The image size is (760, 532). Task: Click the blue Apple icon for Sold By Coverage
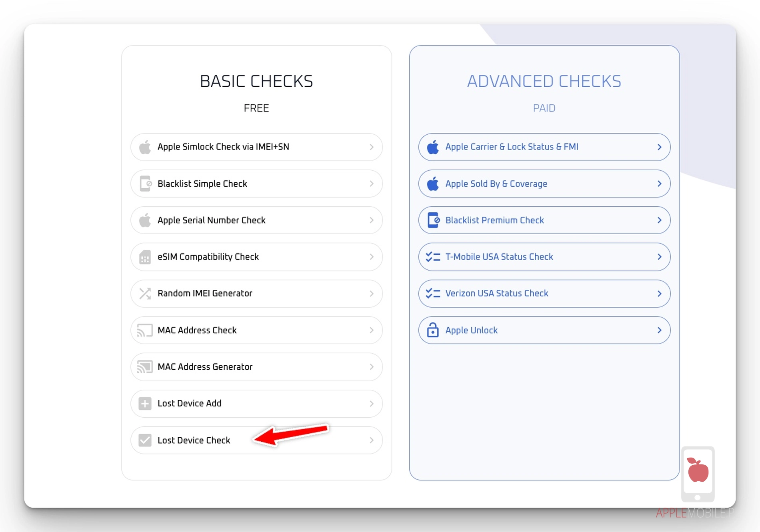tap(433, 184)
